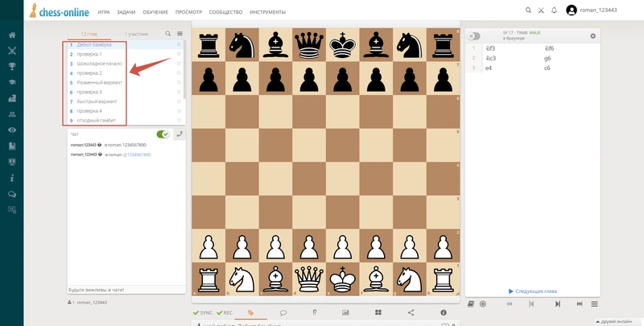This screenshot has height=326, width=644.
Task: Step forward one move
Action: (558, 303)
